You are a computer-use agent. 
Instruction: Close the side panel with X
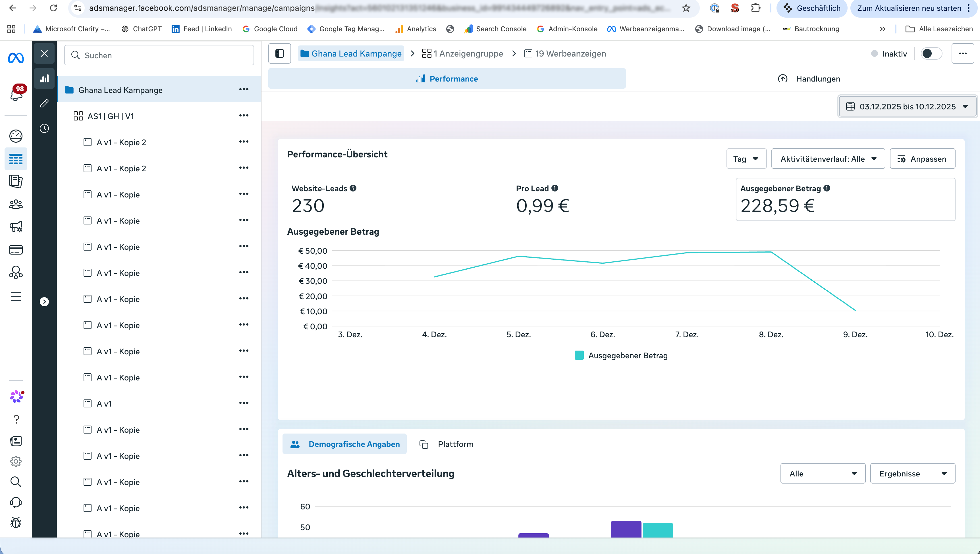pos(44,53)
